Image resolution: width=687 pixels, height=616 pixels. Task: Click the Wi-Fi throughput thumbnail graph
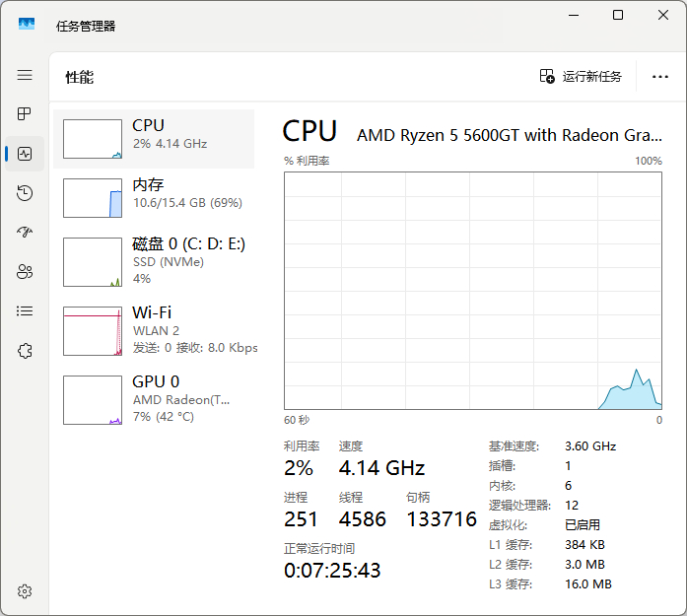[x=93, y=331]
